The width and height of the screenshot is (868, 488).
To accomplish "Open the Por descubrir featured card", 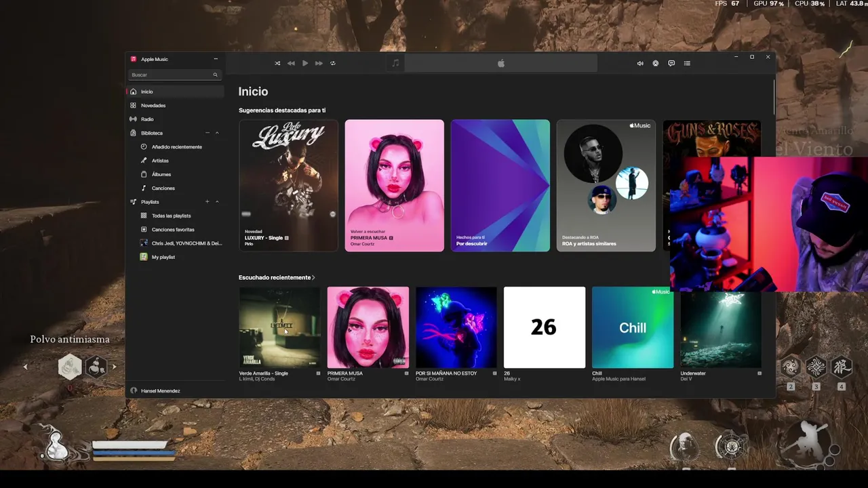I will click(x=500, y=186).
